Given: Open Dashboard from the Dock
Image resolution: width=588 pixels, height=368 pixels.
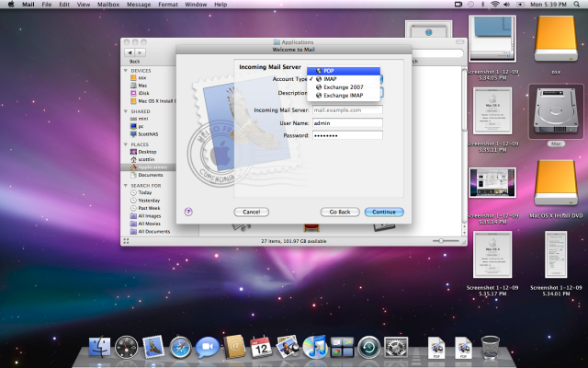Looking at the screenshot, I should click(x=127, y=347).
